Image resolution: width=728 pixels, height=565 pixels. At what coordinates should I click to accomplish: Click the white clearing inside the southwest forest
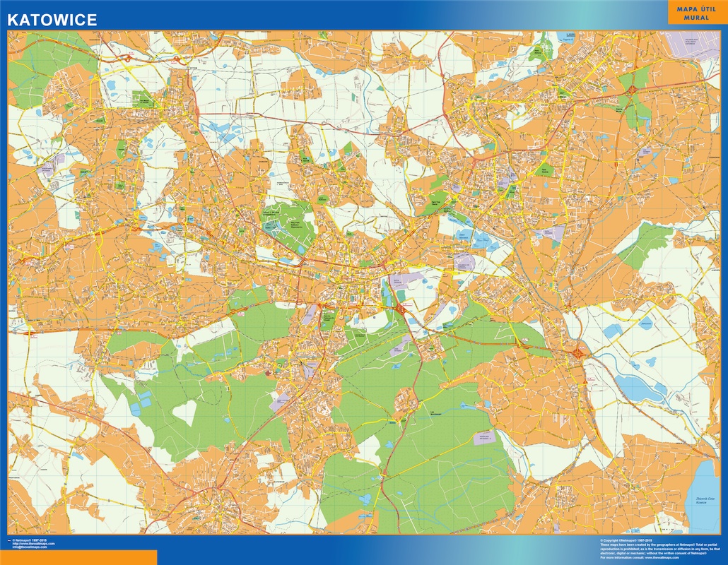coord(185,412)
